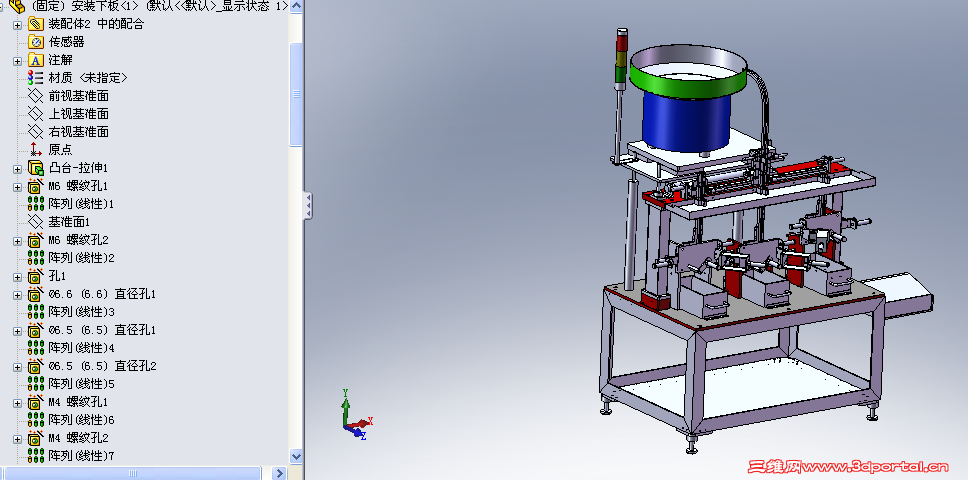Select 阵列(线性)7 label
Screen dimensions: 968x480
81,456
